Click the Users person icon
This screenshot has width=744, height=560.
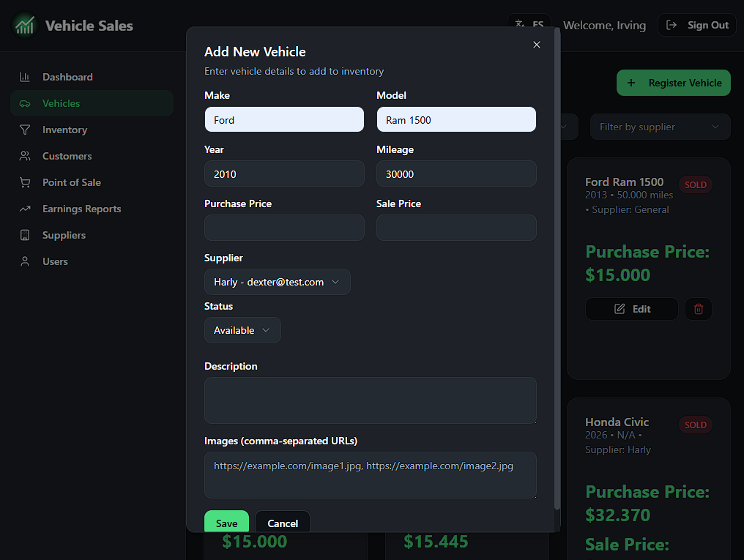click(x=25, y=261)
